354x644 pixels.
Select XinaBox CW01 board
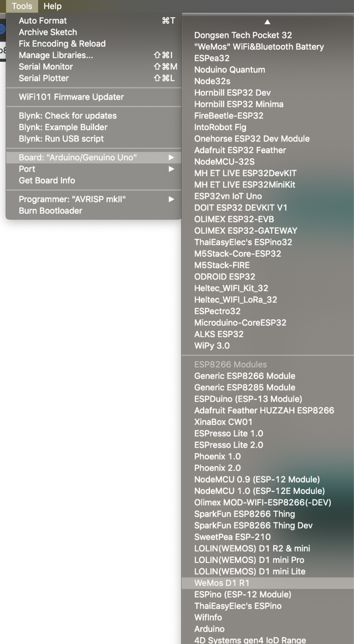(268, 422)
